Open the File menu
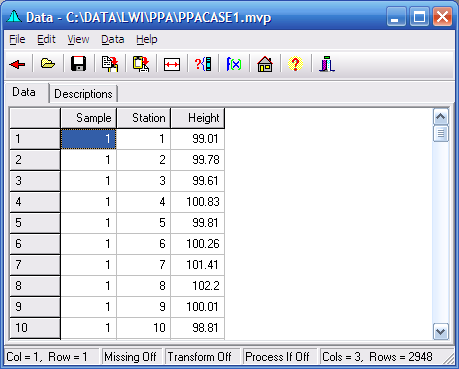 17,39
